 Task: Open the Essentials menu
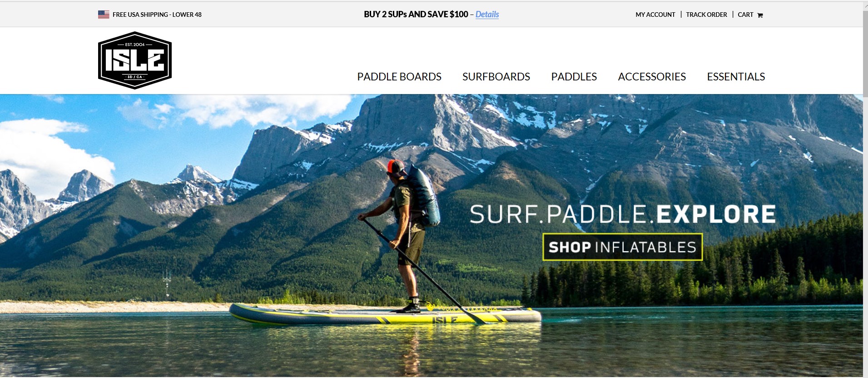pos(736,77)
